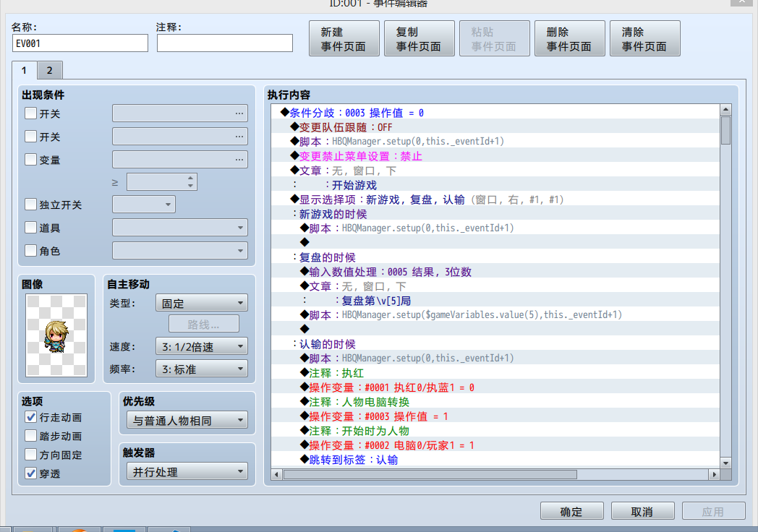Click the 新建事件页面 button
The height and width of the screenshot is (532, 758).
(344, 38)
